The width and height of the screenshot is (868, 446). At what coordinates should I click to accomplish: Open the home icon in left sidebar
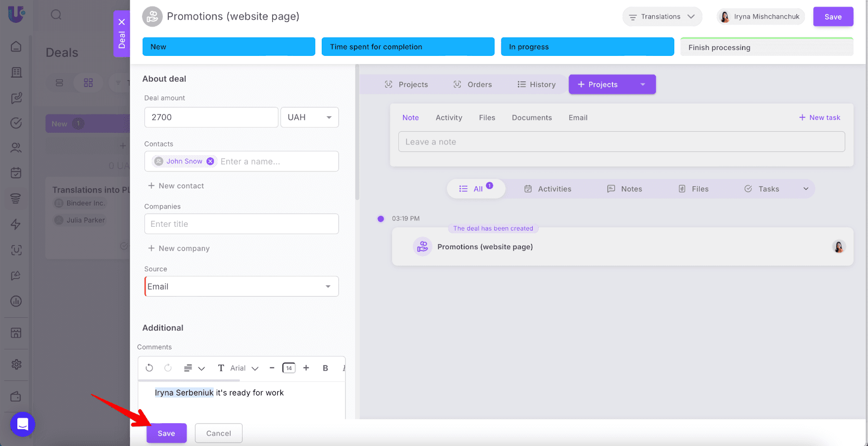[x=16, y=47]
